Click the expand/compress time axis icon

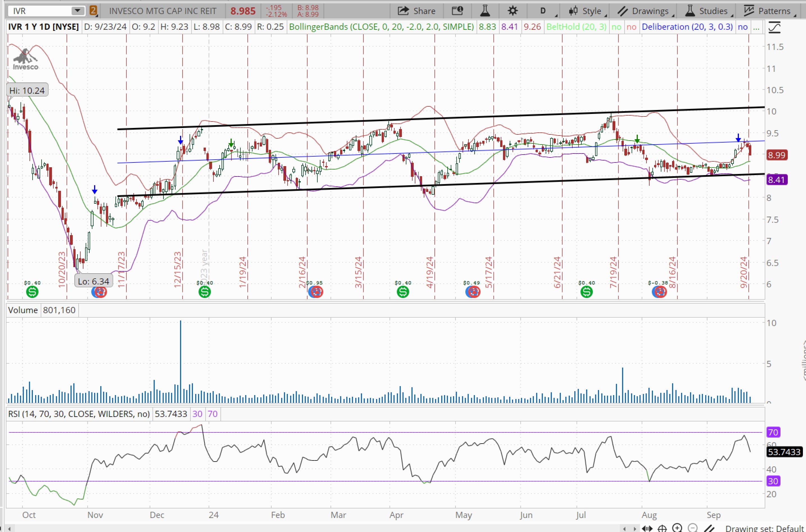pyautogui.click(x=647, y=528)
